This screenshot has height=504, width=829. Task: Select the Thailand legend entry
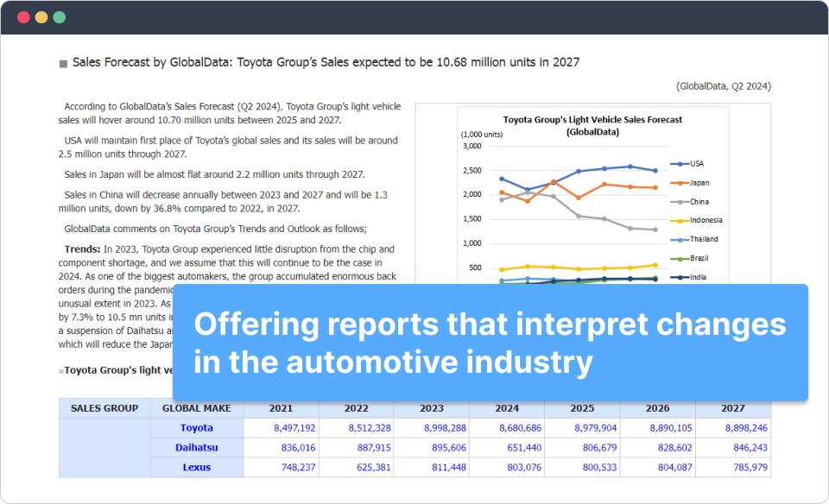point(694,239)
